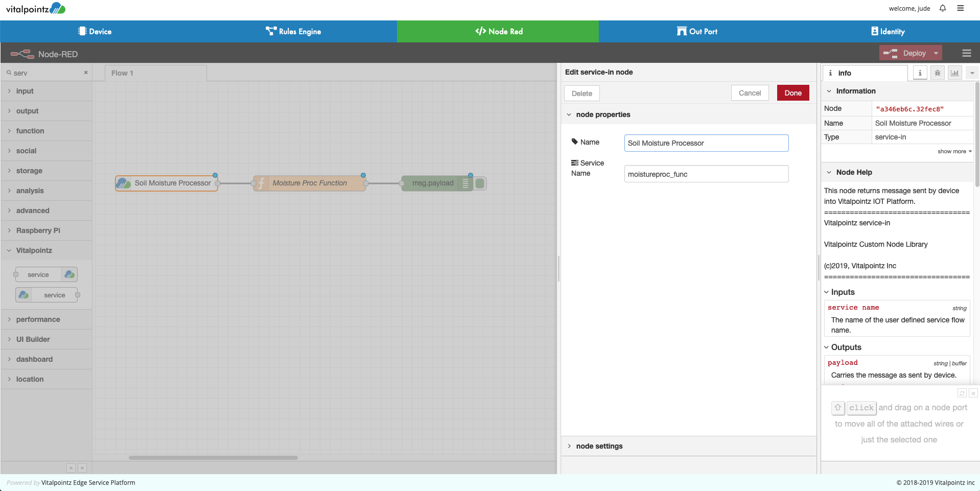This screenshot has width=980, height=491.
Task: Open the top-right hamburger menu
Action: point(961,8)
